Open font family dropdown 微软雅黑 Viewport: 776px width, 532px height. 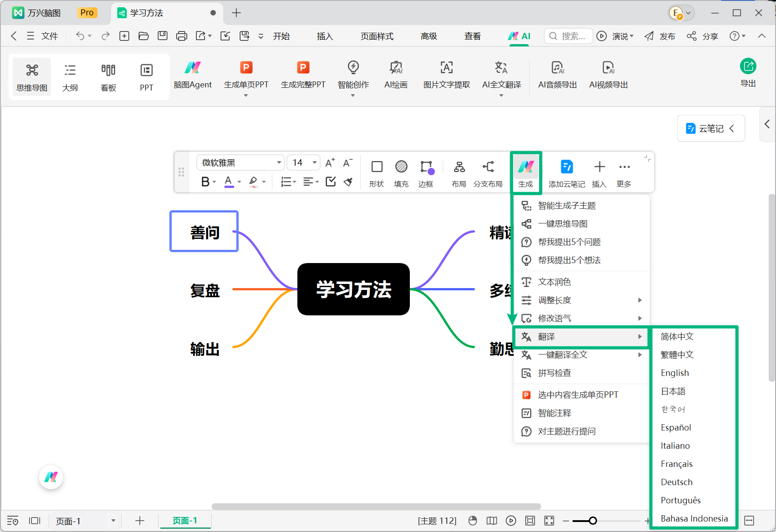click(240, 162)
